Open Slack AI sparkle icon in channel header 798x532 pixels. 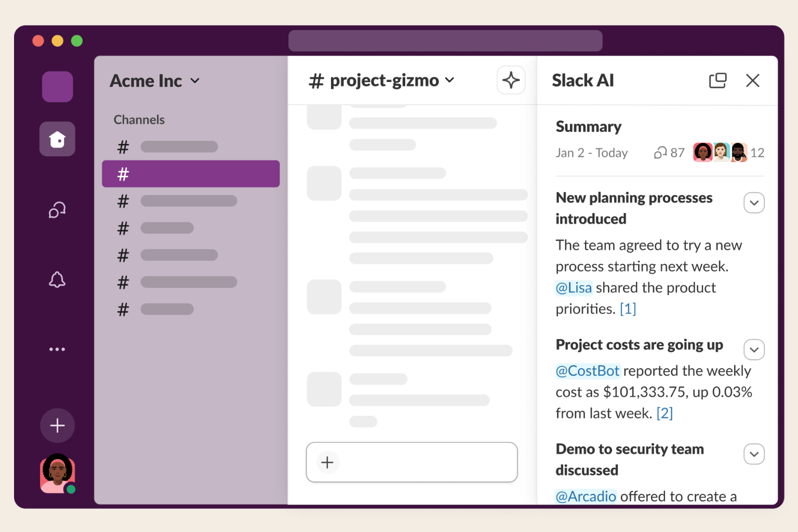pos(511,81)
